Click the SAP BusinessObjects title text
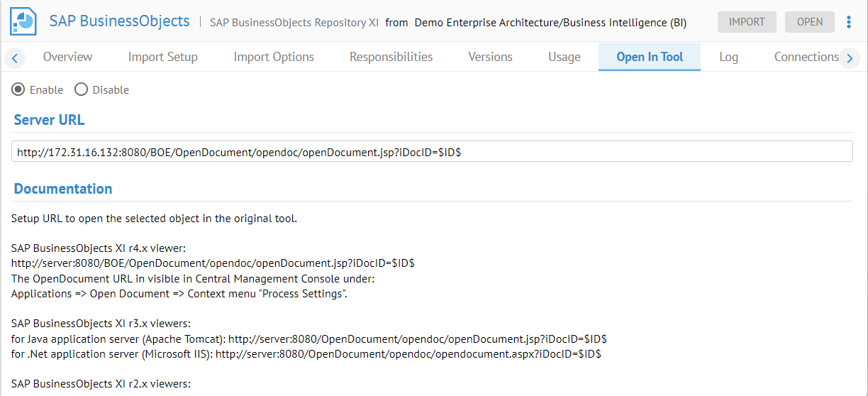This screenshot has height=396, width=868. 119,21
